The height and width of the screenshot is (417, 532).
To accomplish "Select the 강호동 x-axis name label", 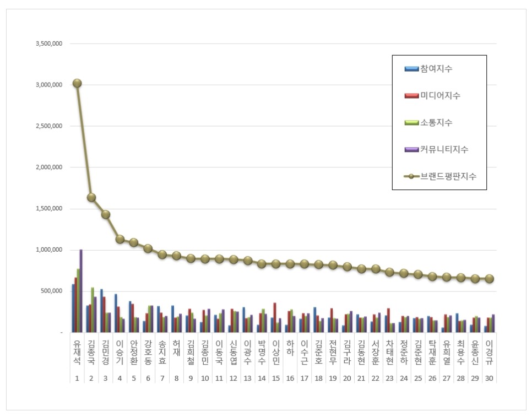I will tap(148, 353).
